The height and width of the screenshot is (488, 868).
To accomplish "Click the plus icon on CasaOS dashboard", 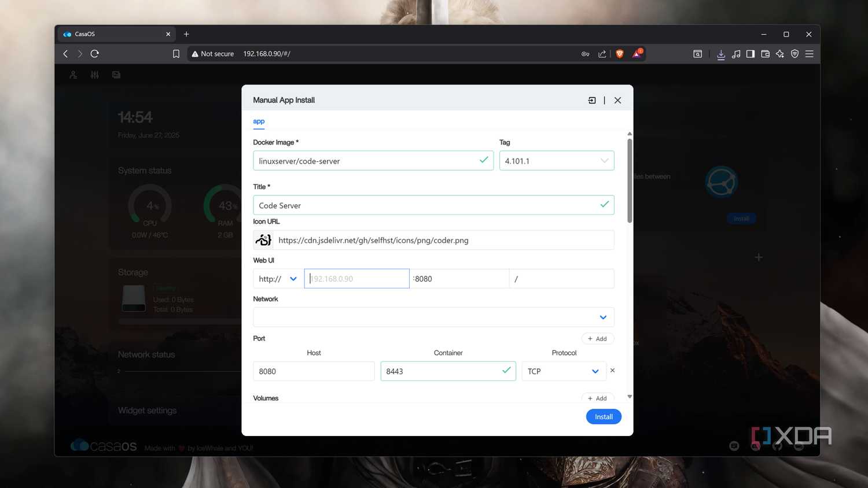I will [759, 257].
